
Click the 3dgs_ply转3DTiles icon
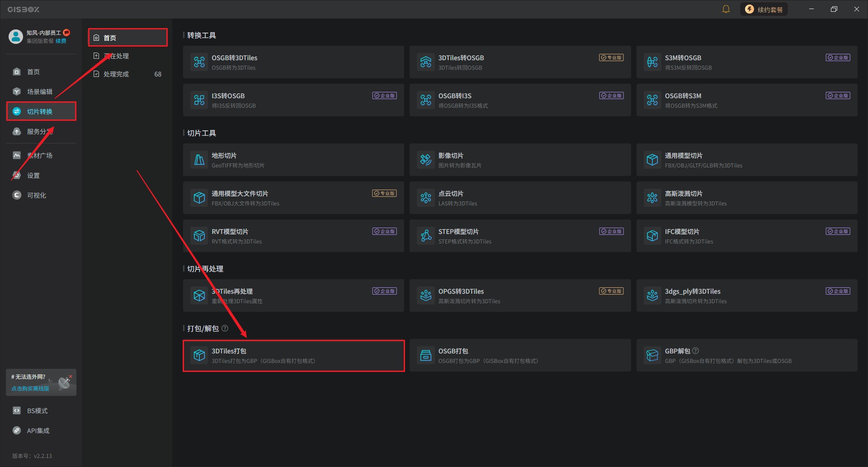tap(652, 295)
